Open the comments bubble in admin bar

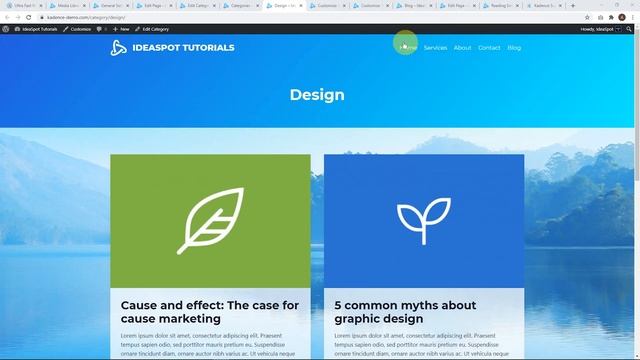(101, 29)
